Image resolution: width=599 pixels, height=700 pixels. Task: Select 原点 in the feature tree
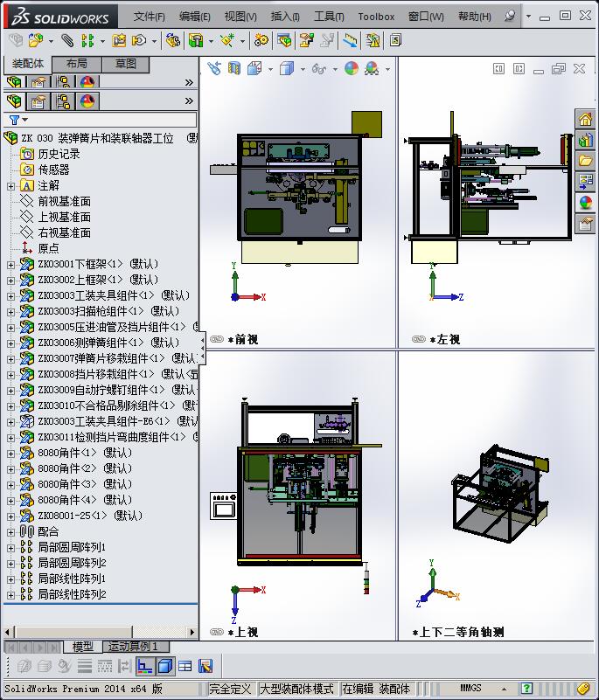(48, 248)
